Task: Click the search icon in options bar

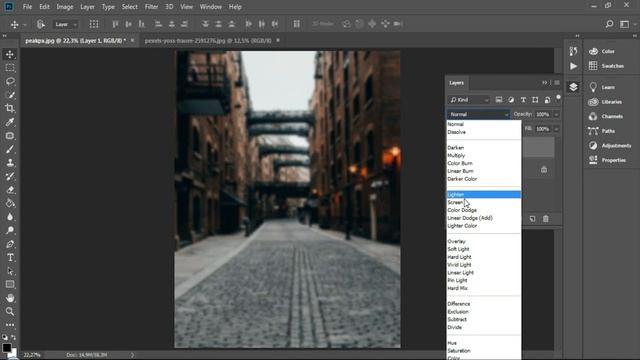Action: [x=609, y=24]
